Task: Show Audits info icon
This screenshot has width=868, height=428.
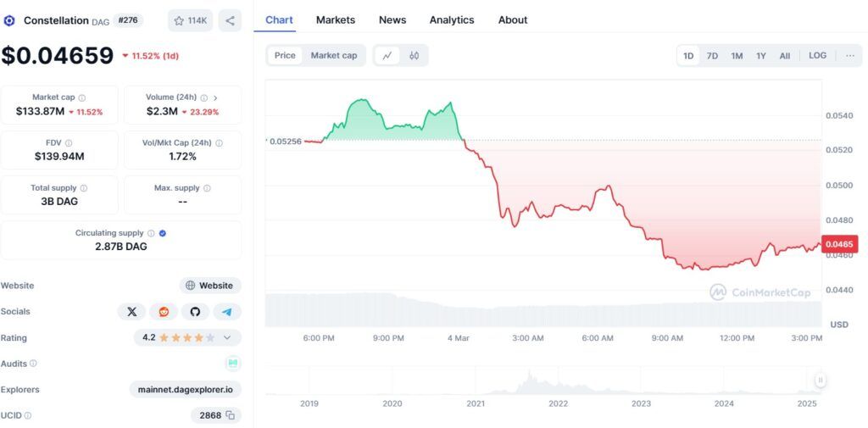Action: pos(33,364)
